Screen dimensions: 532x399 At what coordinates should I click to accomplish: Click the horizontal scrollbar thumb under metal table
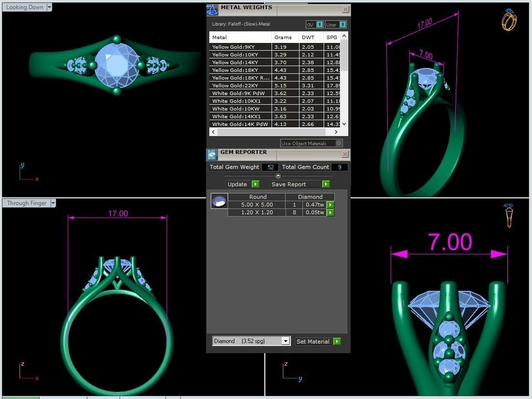[272, 132]
